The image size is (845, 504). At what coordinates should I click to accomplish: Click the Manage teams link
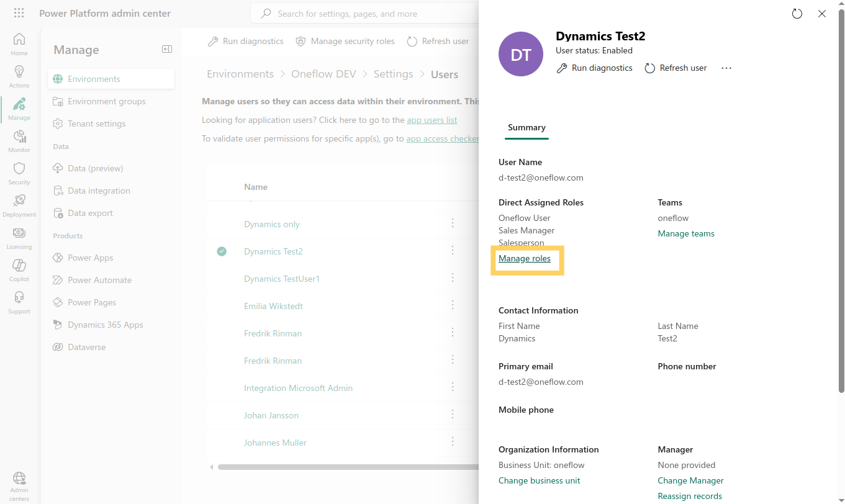tap(686, 233)
